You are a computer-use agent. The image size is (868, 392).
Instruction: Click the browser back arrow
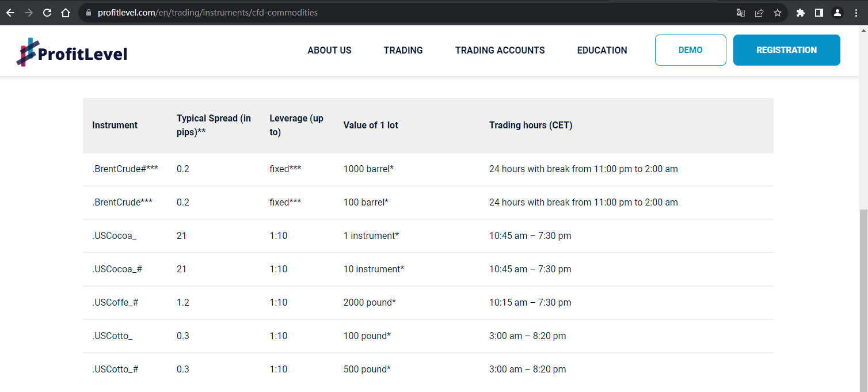[x=10, y=13]
